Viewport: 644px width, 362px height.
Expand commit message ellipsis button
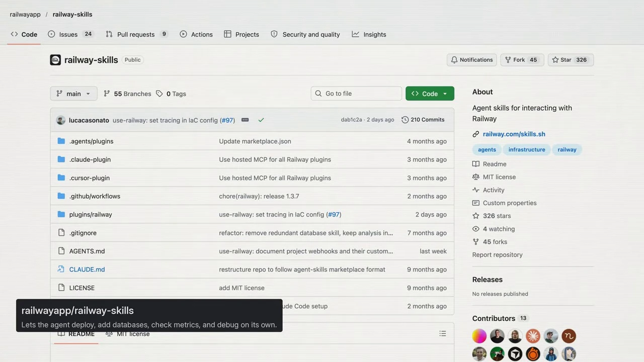(x=245, y=120)
